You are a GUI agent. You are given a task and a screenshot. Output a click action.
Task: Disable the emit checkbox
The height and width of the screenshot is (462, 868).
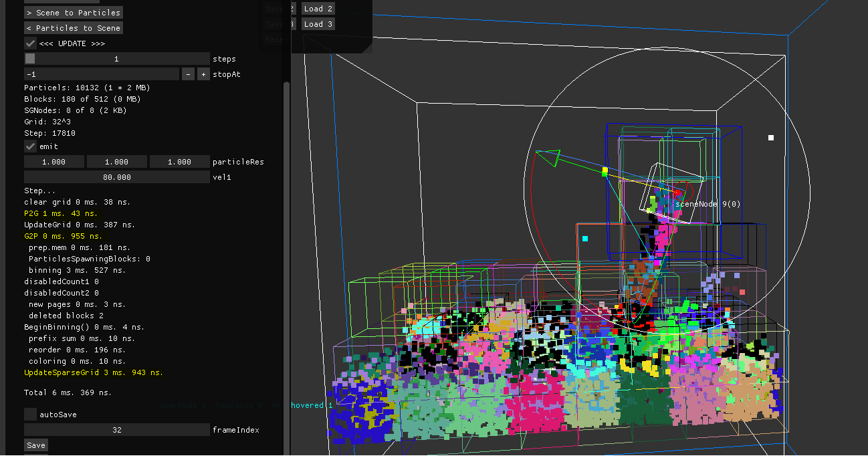click(x=30, y=146)
